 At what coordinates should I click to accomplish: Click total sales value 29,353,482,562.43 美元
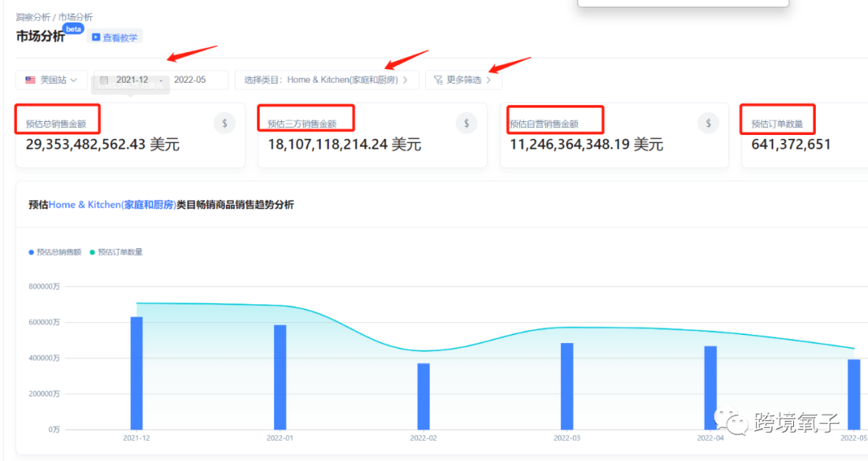point(102,145)
